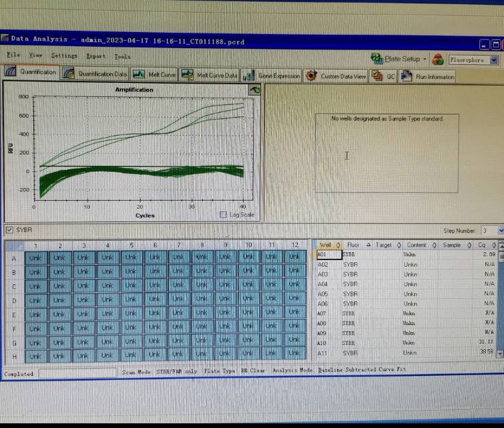Click the status bar input field
This screenshot has height=428, width=504.
click(x=78, y=372)
